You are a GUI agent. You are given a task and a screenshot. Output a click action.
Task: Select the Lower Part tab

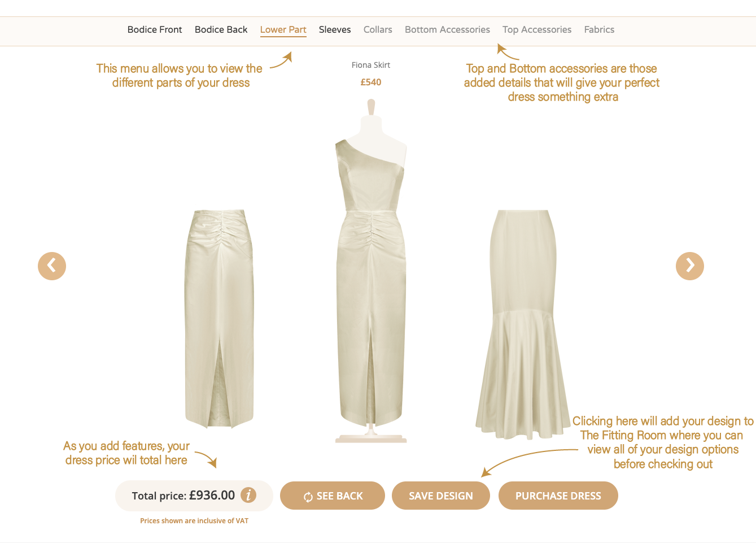click(x=283, y=30)
